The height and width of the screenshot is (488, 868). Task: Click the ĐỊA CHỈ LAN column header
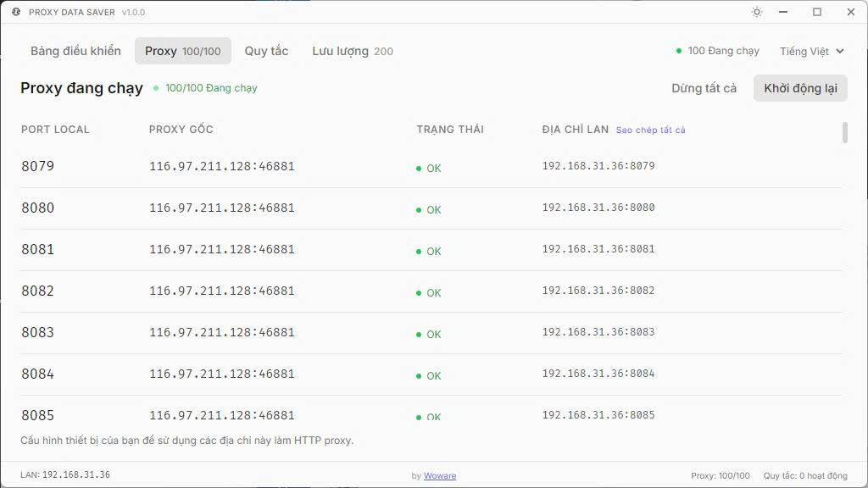pos(576,130)
